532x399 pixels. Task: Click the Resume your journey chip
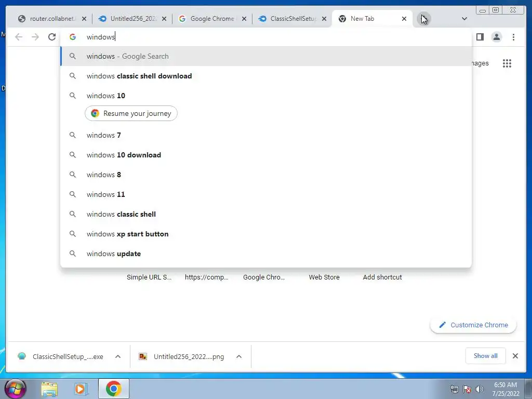[x=131, y=113]
